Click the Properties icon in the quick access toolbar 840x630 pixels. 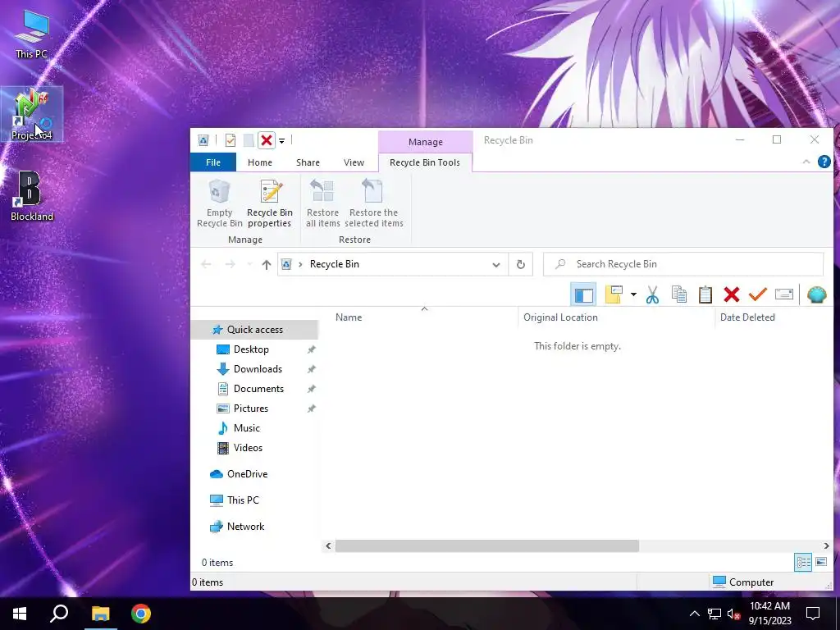pos(231,140)
